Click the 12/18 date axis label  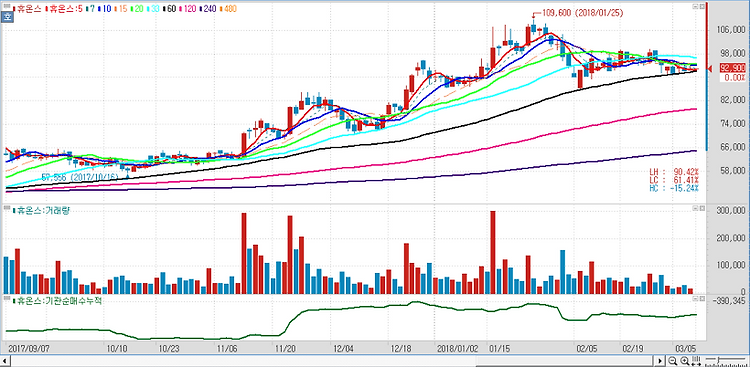click(400, 348)
